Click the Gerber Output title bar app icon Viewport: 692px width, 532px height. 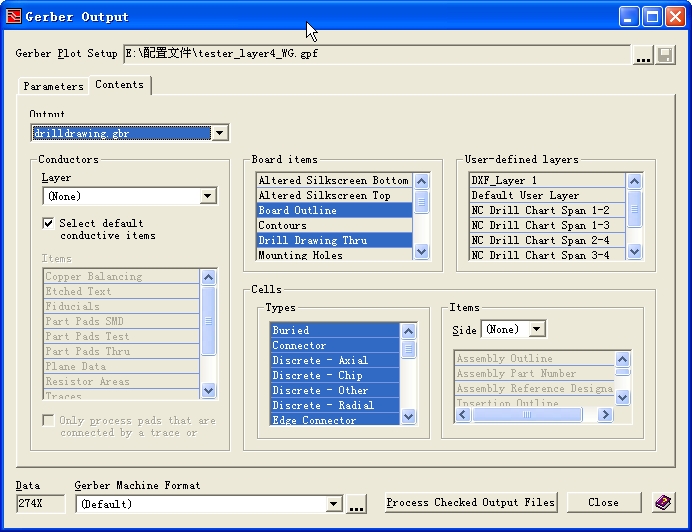pos(13,16)
